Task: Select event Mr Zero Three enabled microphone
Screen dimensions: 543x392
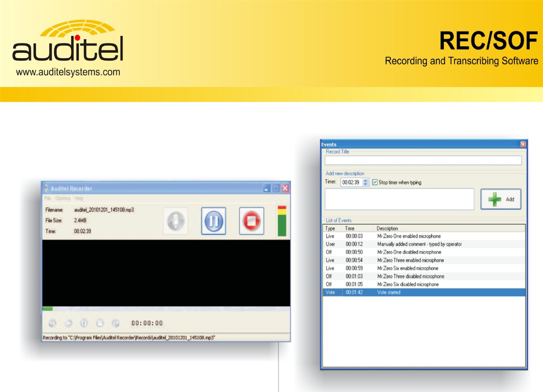Action: pyautogui.click(x=424, y=260)
